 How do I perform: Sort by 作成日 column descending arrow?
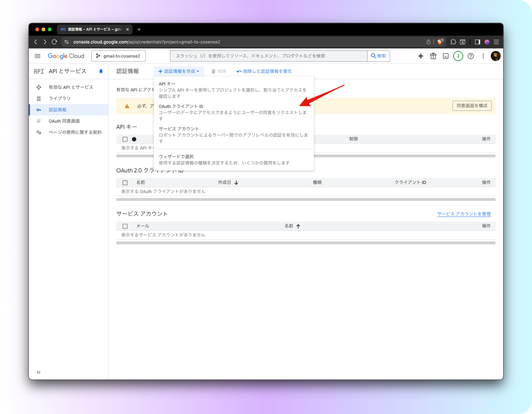pyautogui.click(x=236, y=182)
